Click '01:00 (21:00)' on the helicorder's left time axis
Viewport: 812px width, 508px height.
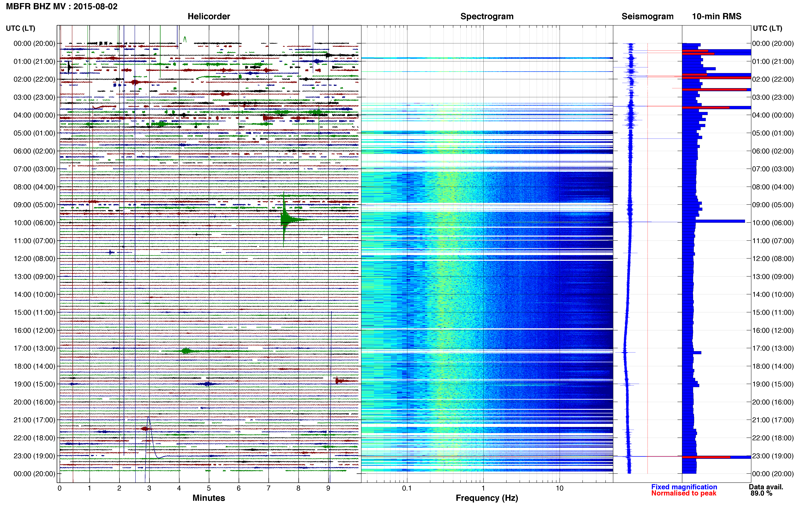pyautogui.click(x=34, y=61)
